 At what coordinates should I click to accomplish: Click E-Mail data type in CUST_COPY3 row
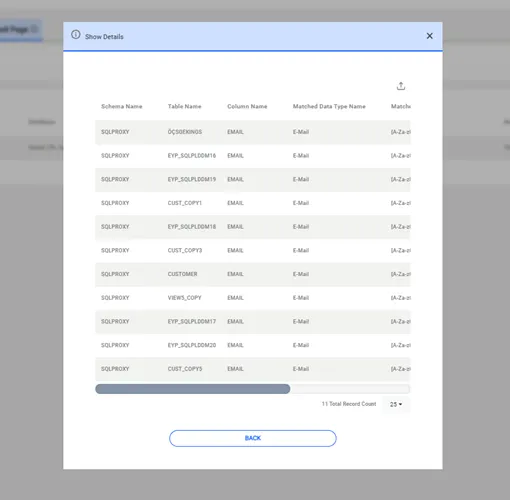click(x=301, y=250)
